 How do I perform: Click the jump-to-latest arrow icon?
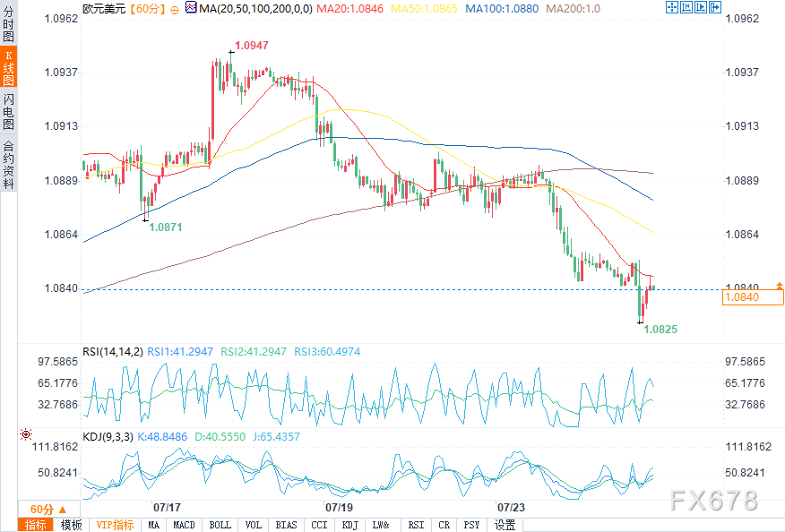pos(715,7)
